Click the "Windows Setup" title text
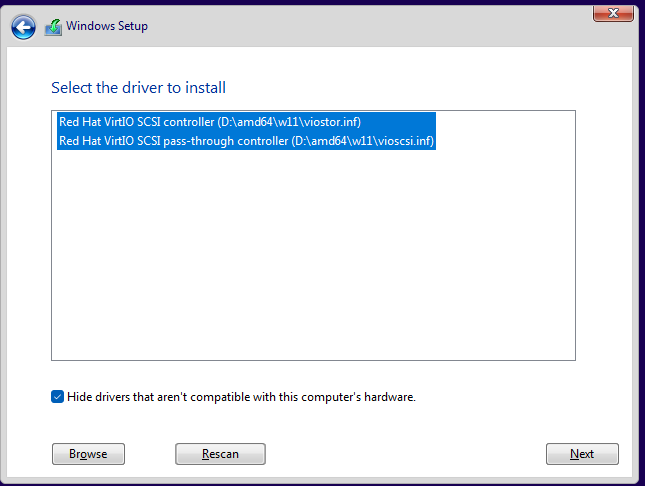The width and height of the screenshot is (645, 486). [107, 27]
